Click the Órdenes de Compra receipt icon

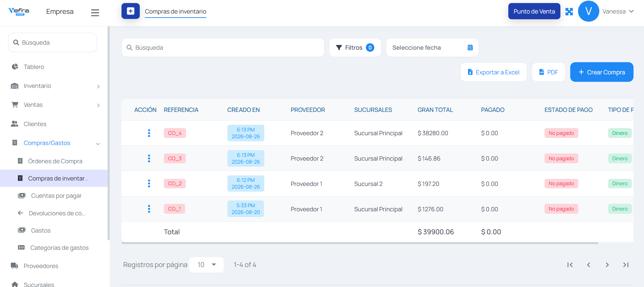tap(20, 161)
